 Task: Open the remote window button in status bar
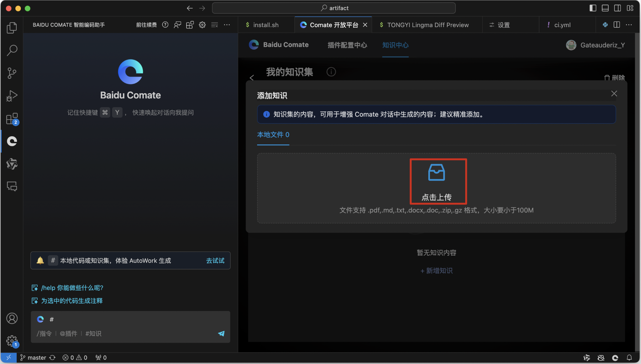coord(8,357)
